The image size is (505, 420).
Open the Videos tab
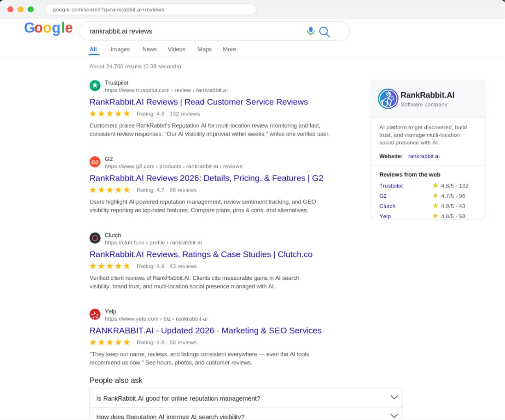point(177,49)
